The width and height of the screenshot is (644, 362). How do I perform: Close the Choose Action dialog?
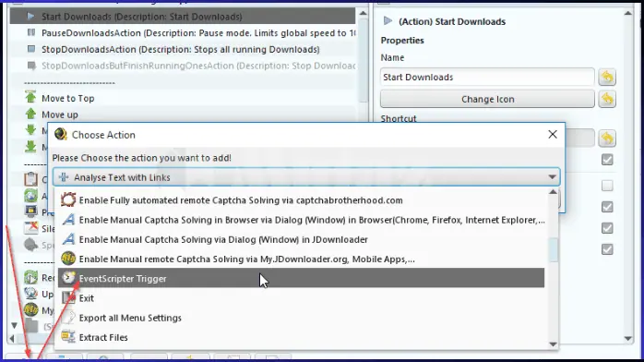click(553, 134)
